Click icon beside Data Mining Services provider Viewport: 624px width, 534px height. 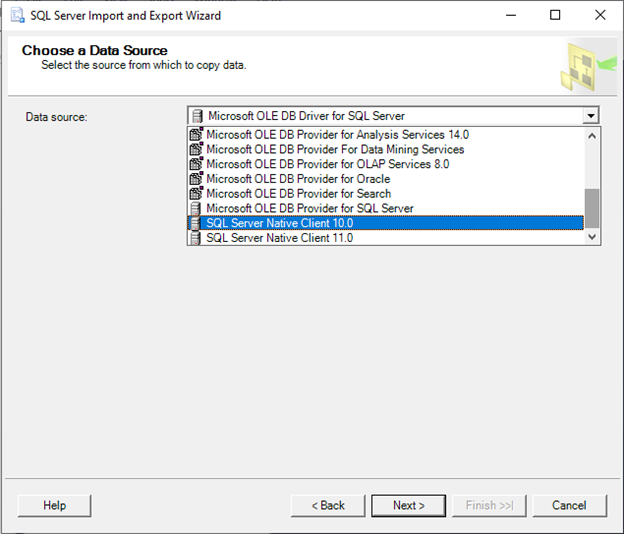pos(196,149)
